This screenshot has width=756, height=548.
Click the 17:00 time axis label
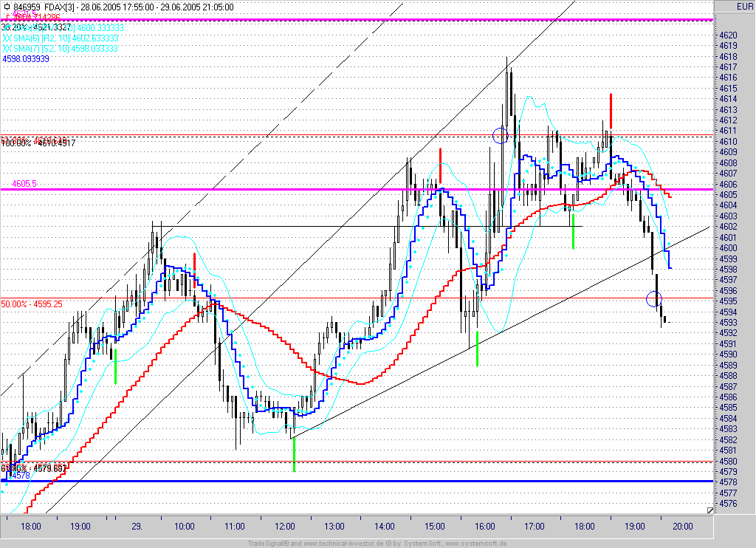(x=535, y=527)
